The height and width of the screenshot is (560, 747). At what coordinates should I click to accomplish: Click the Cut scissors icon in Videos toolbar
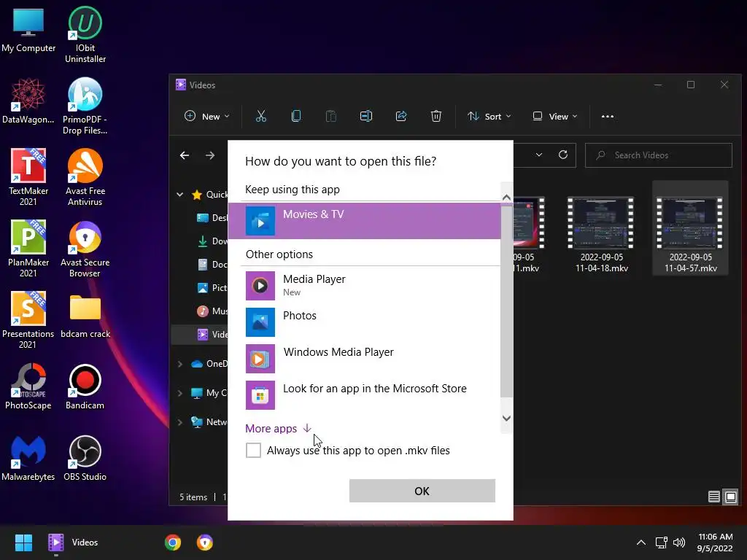(x=261, y=116)
